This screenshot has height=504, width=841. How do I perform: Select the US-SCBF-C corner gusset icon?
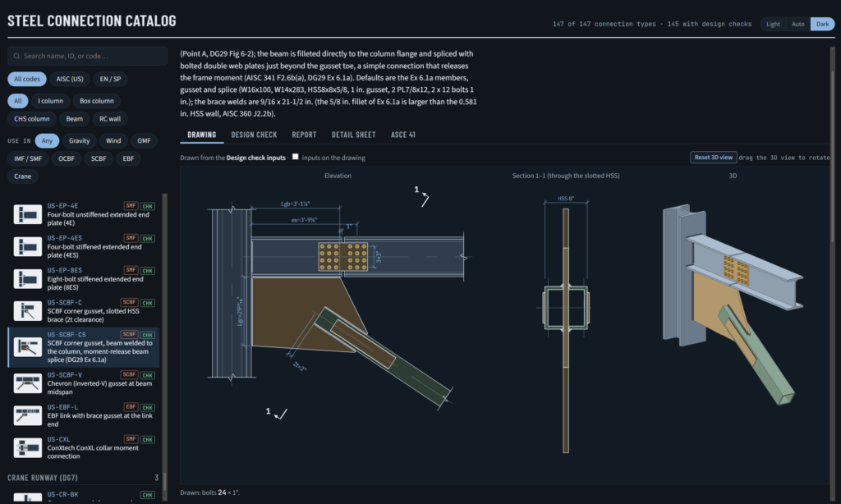coord(27,311)
